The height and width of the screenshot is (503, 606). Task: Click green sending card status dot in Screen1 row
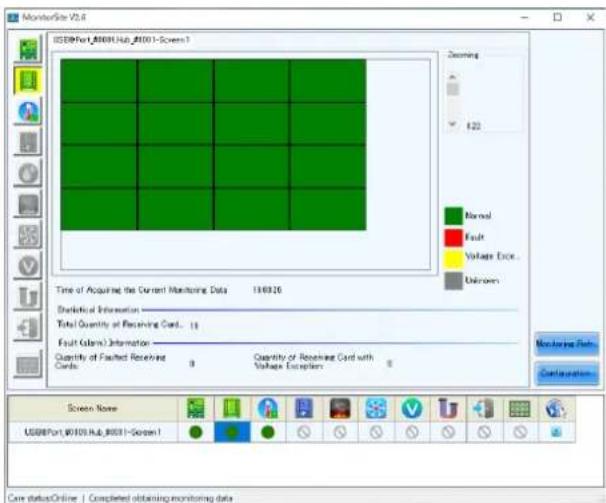click(x=196, y=432)
